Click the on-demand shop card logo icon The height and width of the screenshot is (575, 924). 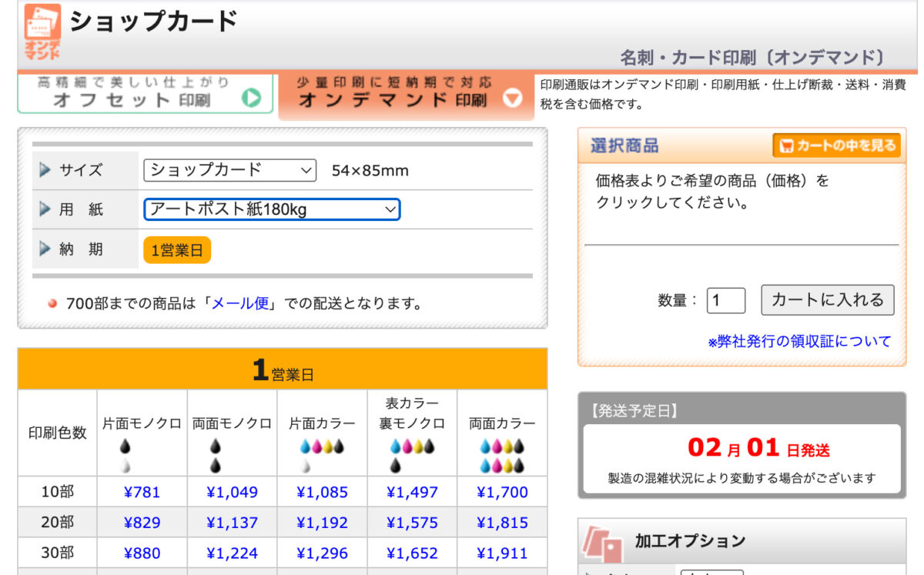[x=42, y=31]
